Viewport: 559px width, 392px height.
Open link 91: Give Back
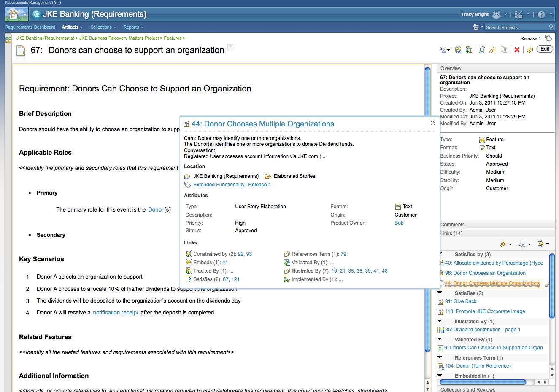pos(461,301)
